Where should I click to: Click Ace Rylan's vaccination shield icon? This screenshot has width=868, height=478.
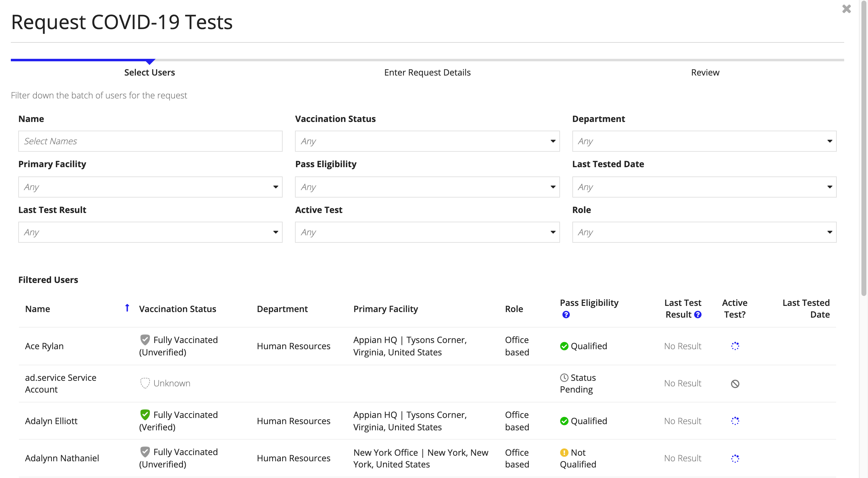(x=145, y=339)
